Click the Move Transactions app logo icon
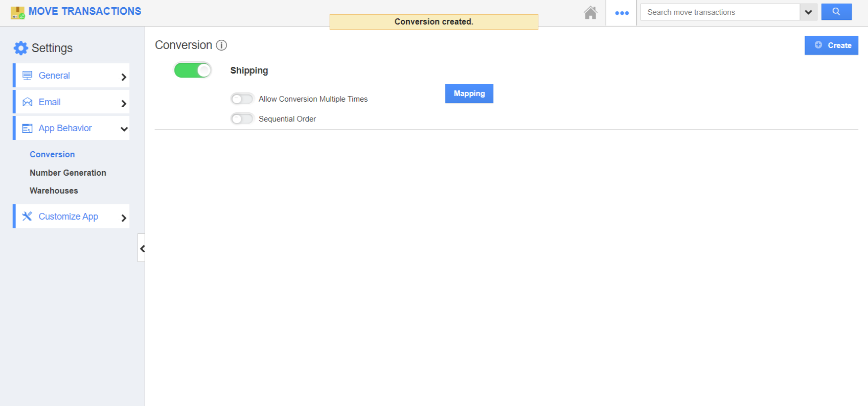Image resolution: width=868 pixels, height=406 pixels. (18, 13)
